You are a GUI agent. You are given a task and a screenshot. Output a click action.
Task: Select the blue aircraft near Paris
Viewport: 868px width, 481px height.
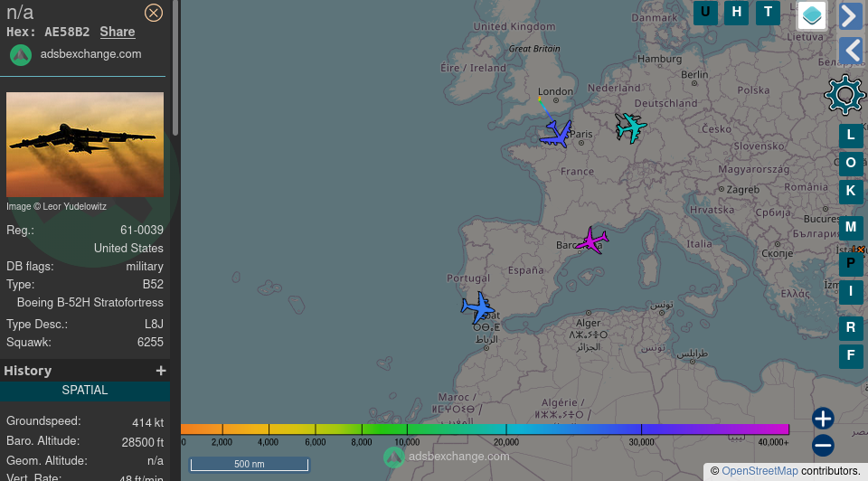click(556, 135)
